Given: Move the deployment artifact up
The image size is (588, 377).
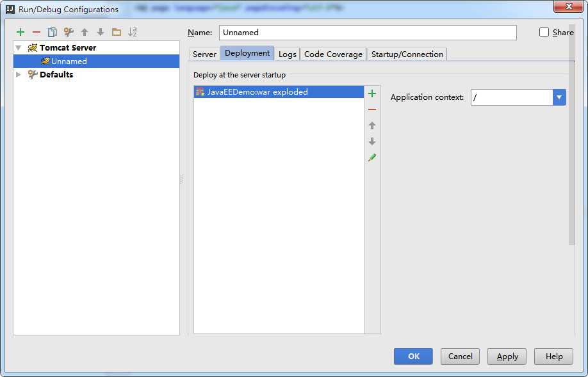Looking at the screenshot, I should tap(372, 125).
